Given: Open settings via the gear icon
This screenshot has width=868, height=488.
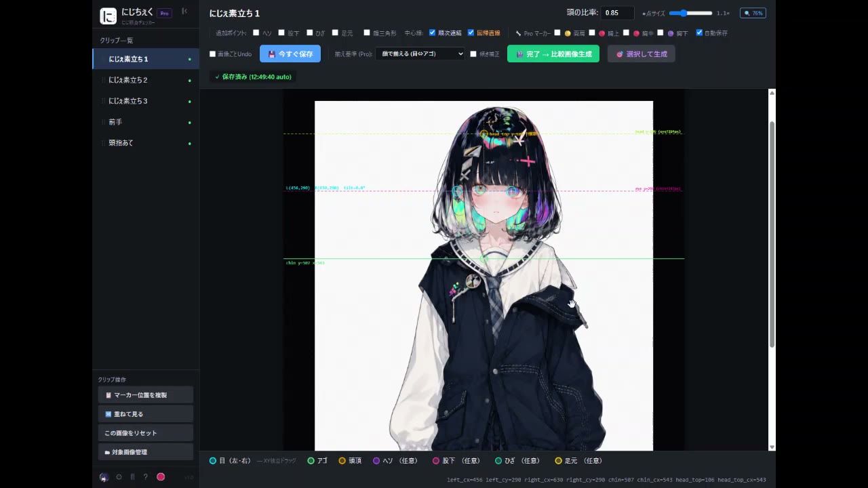Looking at the screenshot, I should (x=119, y=477).
